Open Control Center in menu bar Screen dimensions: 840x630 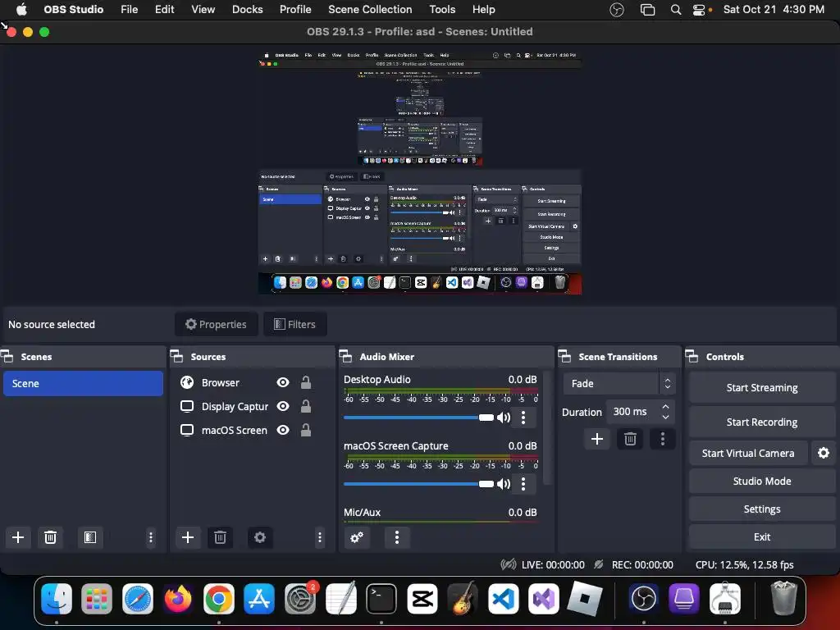pos(699,10)
